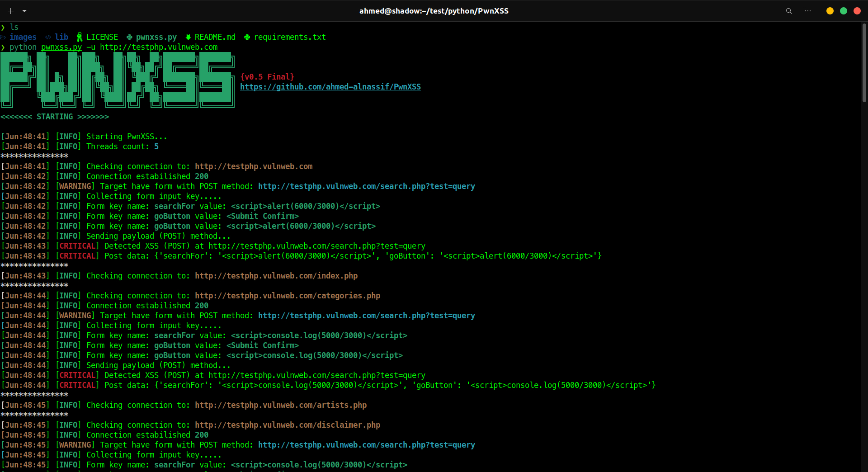The width and height of the screenshot is (868, 472).
Task: Click the PwnXSS GitHub repository link
Action: 330,87
